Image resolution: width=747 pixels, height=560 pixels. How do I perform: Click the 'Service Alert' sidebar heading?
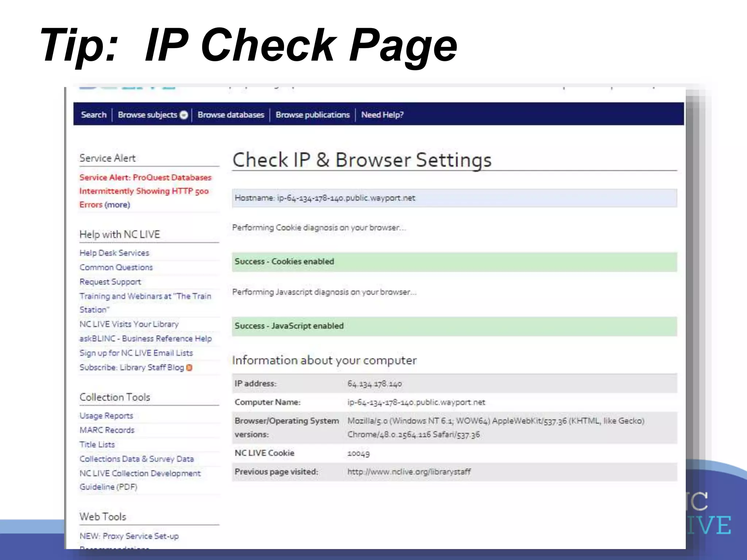tap(107, 158)
